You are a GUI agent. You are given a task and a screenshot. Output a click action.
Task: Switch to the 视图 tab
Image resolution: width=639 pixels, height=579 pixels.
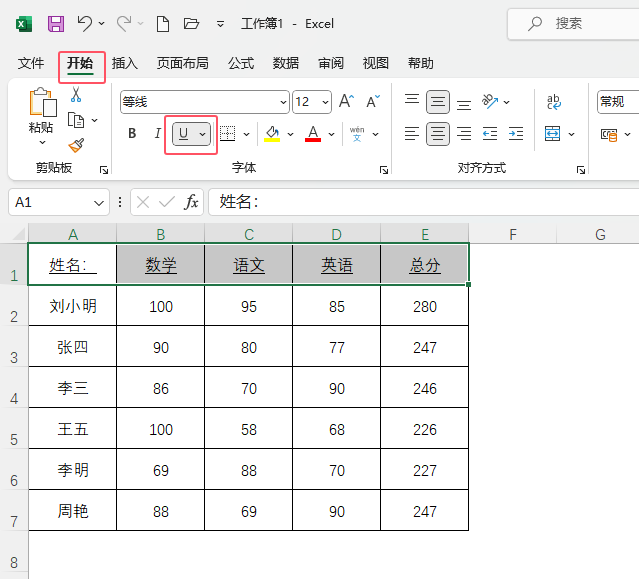[376, 63]
